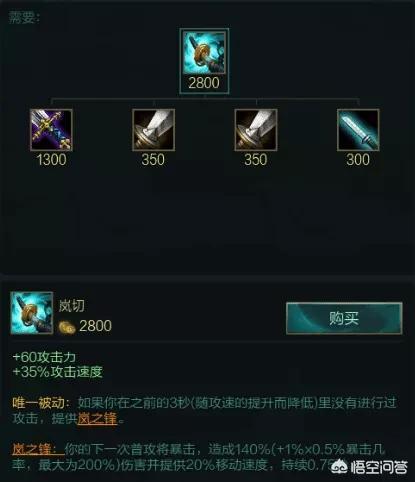Click the 岚之锋 heading link starting the last paragraph
Screen dimensions: 415x482
pyautogui.click(x=38, y=449)
